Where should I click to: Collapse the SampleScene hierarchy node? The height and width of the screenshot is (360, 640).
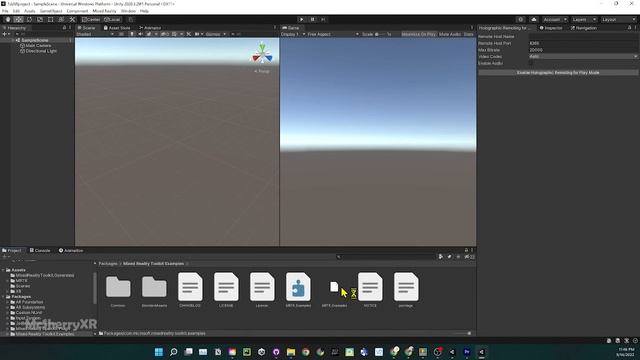pyautogui.click(x=13, y=40)
